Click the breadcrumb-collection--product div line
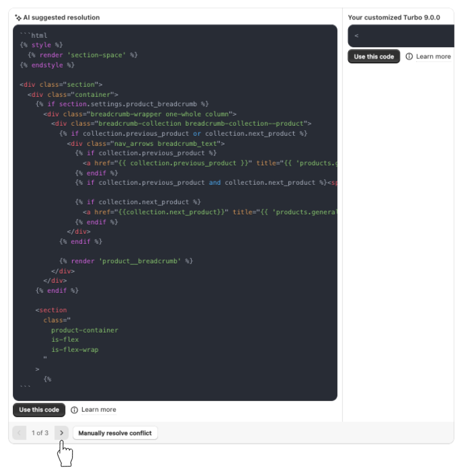 (x=181, y=123)
